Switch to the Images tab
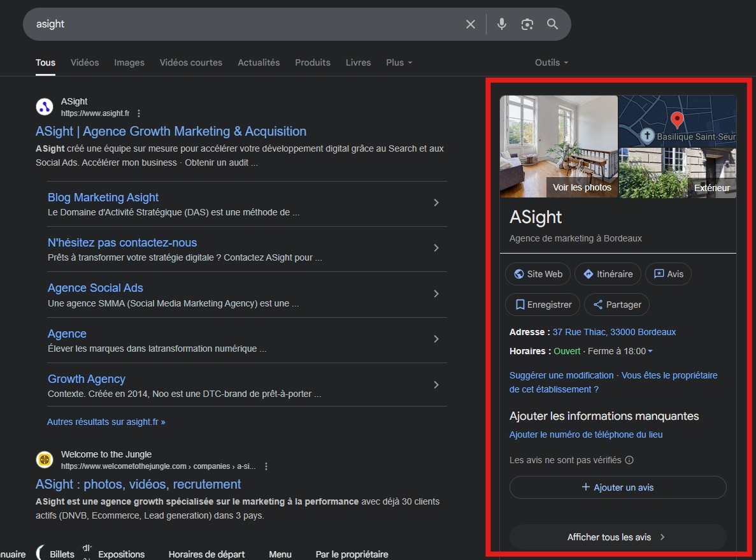 coord(129,62)
